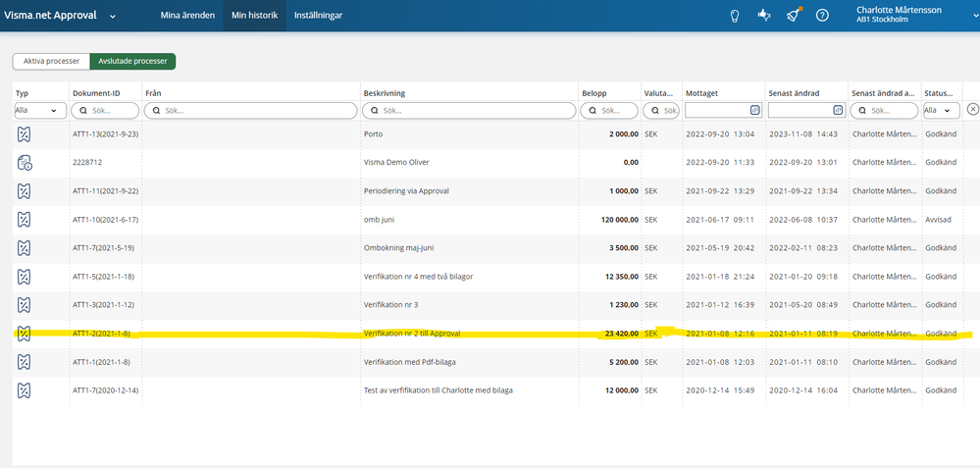Open the Inställningar tab
Image resolution: width=980 pixels, height=468 pixels.
318,16
